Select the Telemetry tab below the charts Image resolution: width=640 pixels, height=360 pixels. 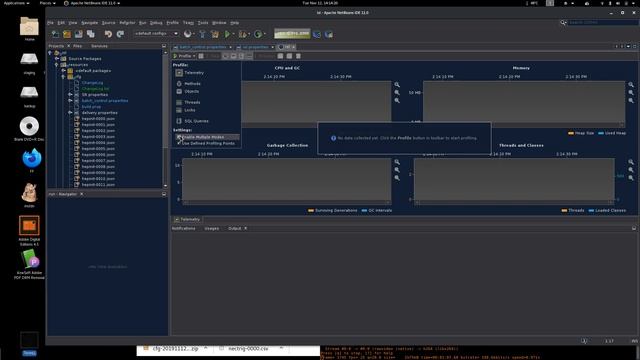pyautogui.click(x=187, y=220)
